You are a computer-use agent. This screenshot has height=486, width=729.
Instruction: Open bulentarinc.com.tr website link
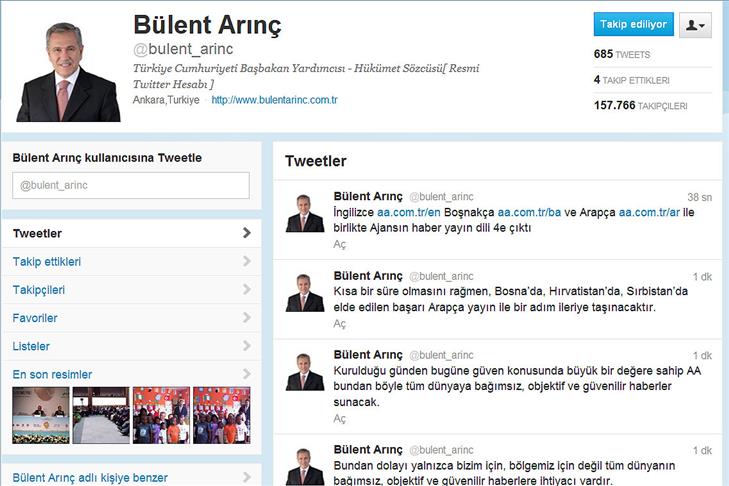click(274, 100)
